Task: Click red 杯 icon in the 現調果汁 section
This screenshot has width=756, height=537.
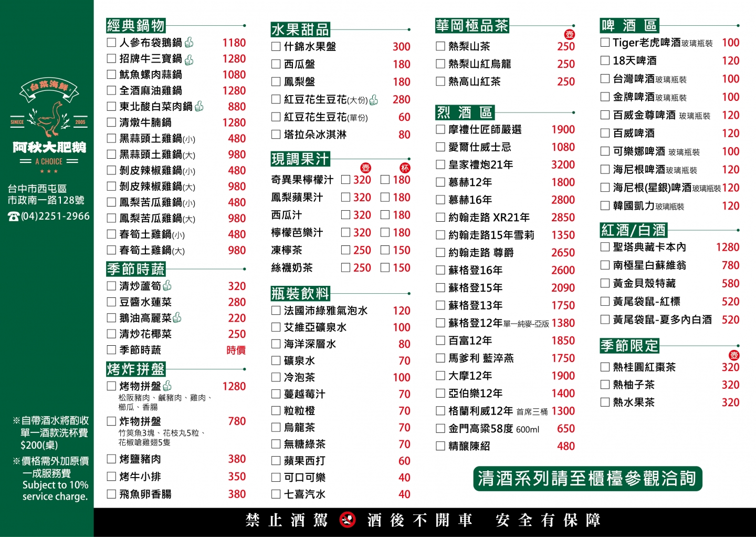Action: pyautogui.click(x=405, y=168)
